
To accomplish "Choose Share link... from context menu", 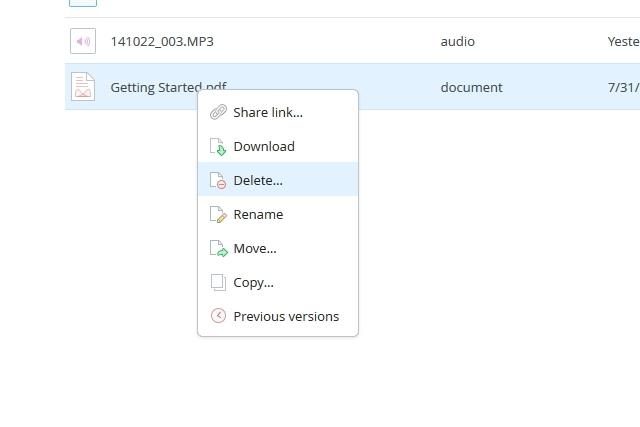I will [278, 112].
